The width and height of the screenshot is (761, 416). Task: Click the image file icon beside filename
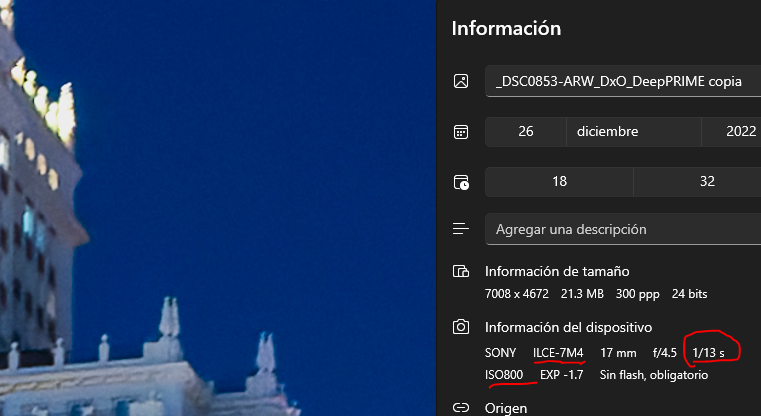click(461, 81)
